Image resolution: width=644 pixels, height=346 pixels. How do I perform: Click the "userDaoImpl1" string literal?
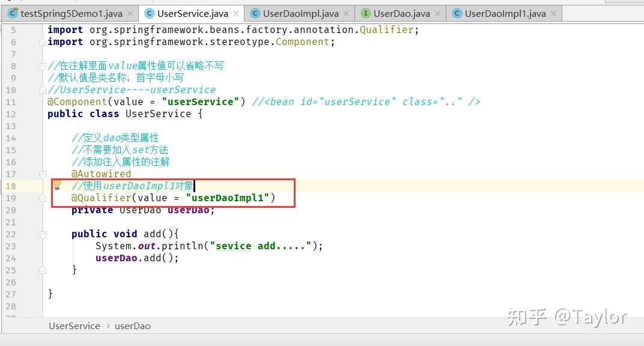pyautogui.click(x=228, y=198)
